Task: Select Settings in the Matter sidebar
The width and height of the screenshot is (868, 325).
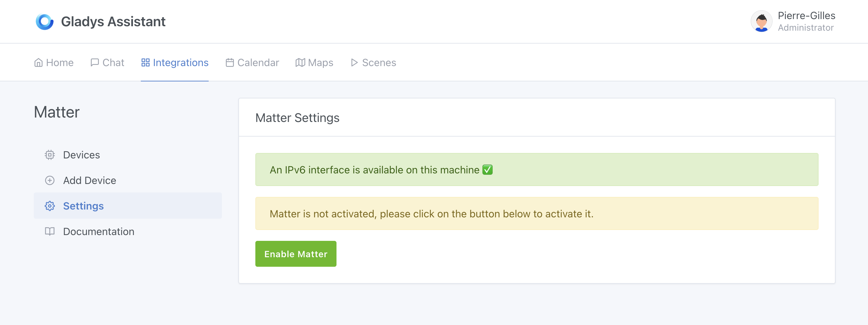Action: tap(83, 206)
